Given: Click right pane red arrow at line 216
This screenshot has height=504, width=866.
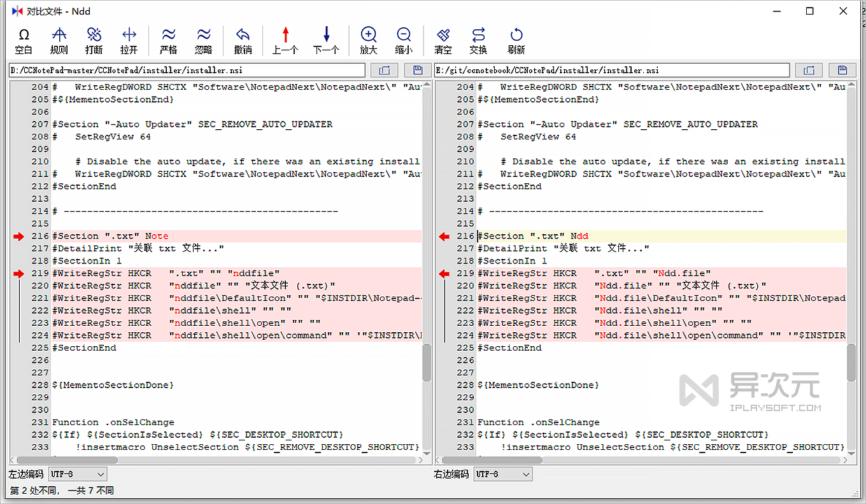Looking at the screenshot, I should coord(444,237).
